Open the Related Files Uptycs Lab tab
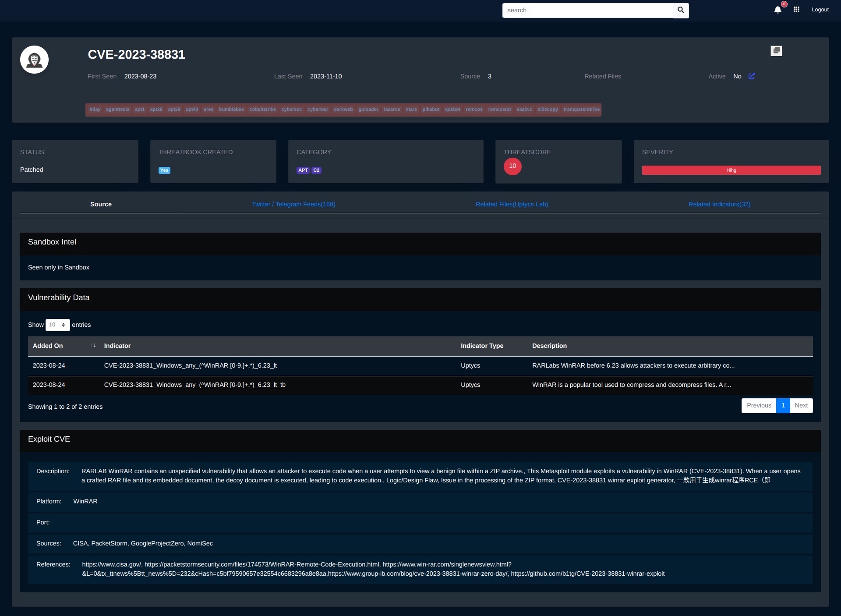Image resolution: width=841 pixels, height=616 pixels. 512,204
